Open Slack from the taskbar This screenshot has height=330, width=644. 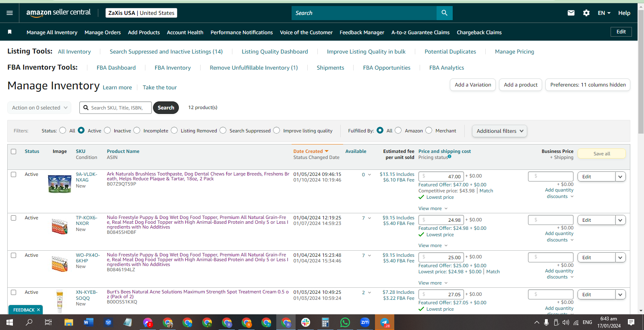[x=306, y=322]
